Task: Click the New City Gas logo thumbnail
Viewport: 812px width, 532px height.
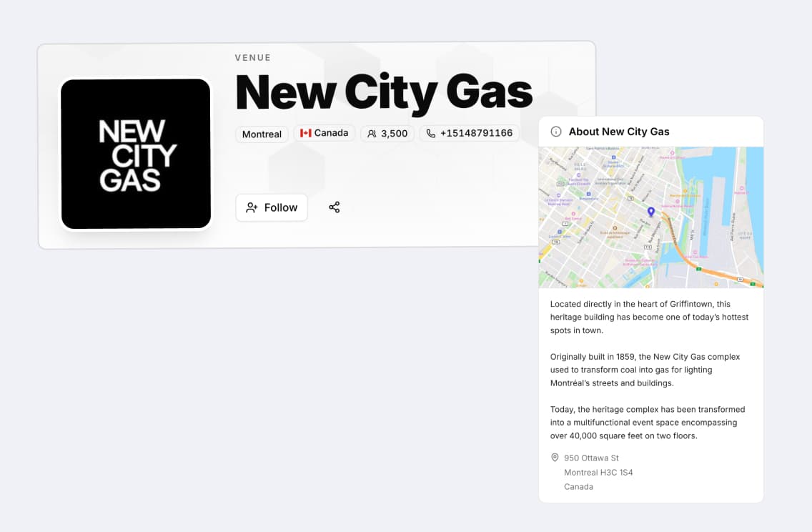Action: point(137,154)
